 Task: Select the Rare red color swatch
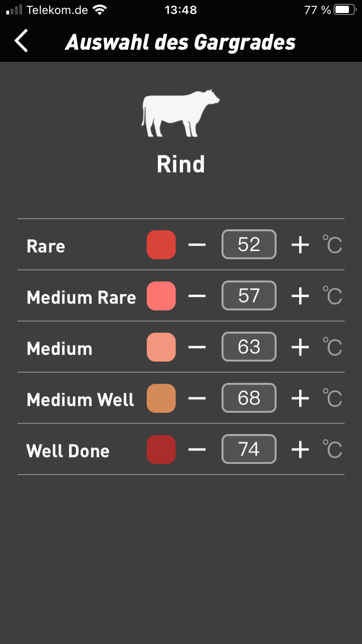click(161, 245)
